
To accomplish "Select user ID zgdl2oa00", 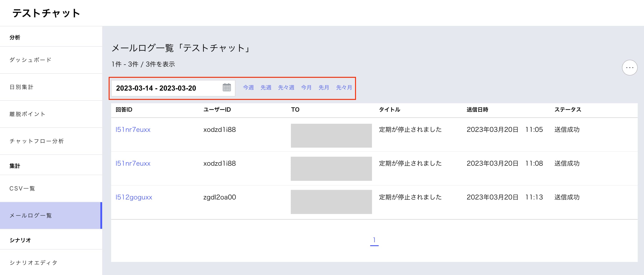I will (x=219, y=197).
